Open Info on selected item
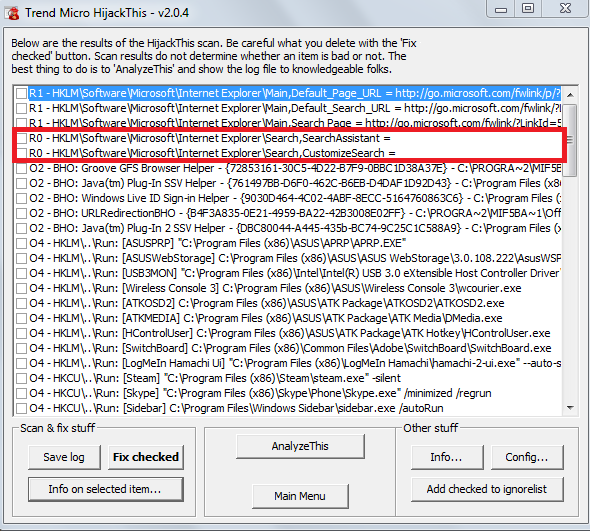 tap(106, 489)
